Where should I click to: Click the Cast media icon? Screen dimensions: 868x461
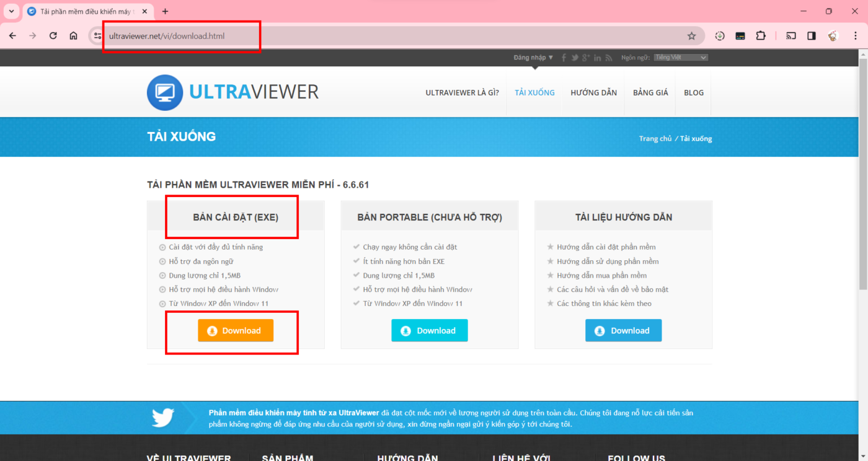pos(791,36)
